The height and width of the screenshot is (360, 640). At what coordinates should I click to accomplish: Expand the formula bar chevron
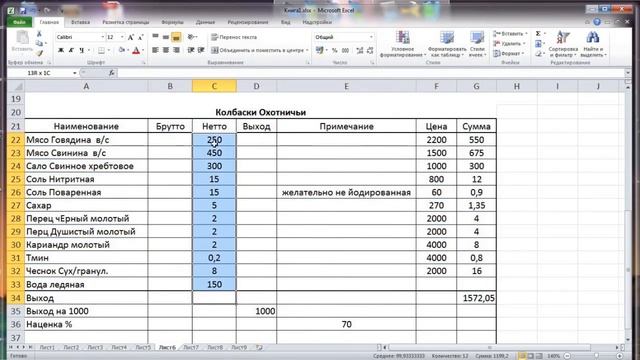click(628, 73)
